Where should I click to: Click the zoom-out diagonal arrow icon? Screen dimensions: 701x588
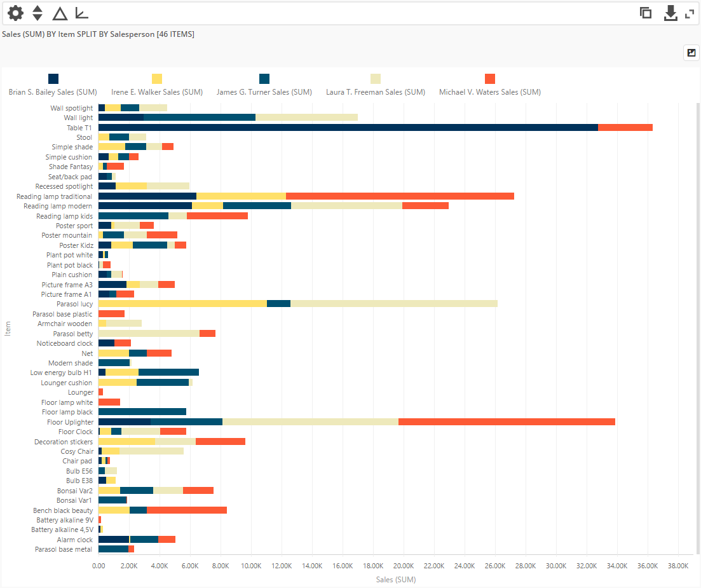tap(81, 13)
